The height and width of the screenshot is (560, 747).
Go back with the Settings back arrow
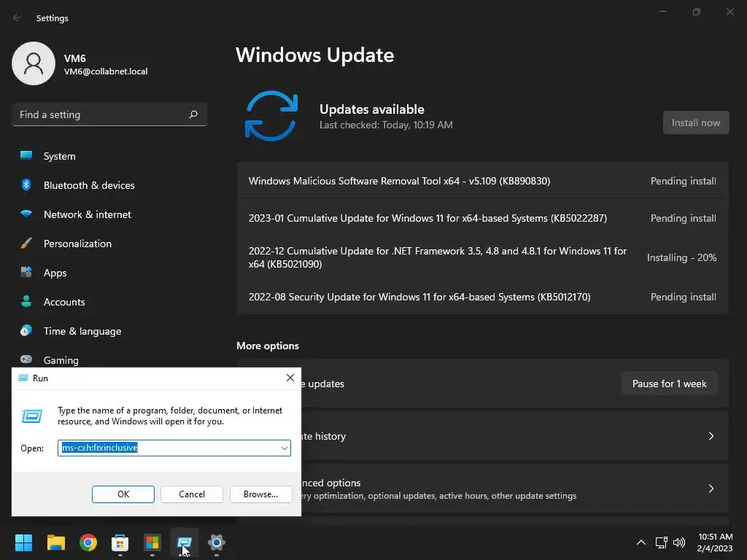18,17
